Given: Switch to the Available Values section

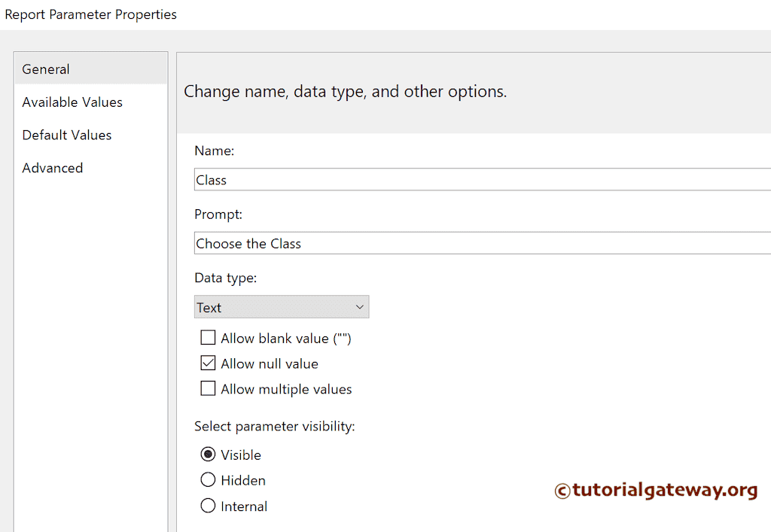Looking at the screenshot, I should pyautogui.click(x=72, y=102).
